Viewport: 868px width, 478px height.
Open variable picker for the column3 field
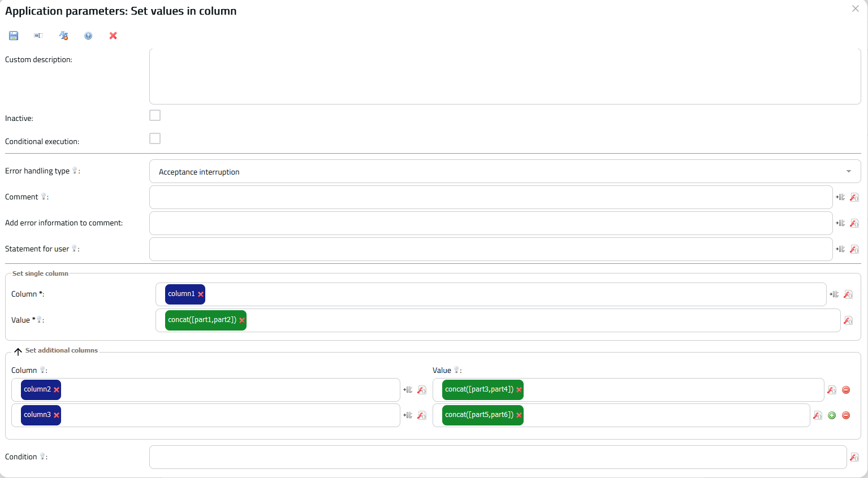[x=408, y=415]
